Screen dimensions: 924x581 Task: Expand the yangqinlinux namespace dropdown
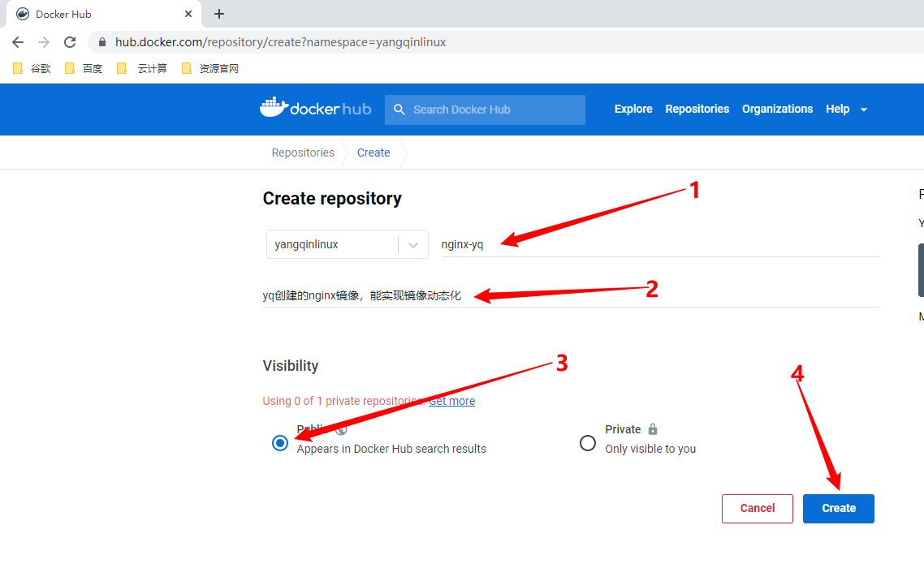click(x=413, y=244)
